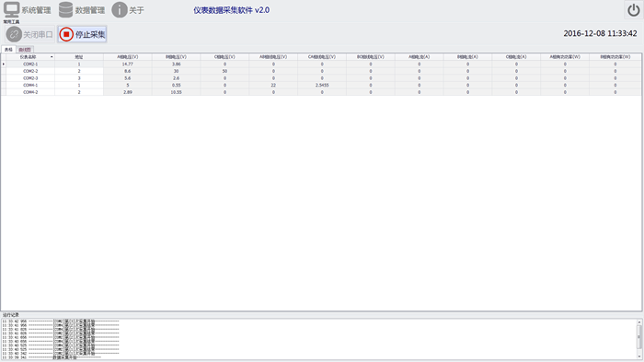This screenshot has height=362, width=644.
Task: Click the power exit icon
Action: pyautogui.click(x=633, y=10)
